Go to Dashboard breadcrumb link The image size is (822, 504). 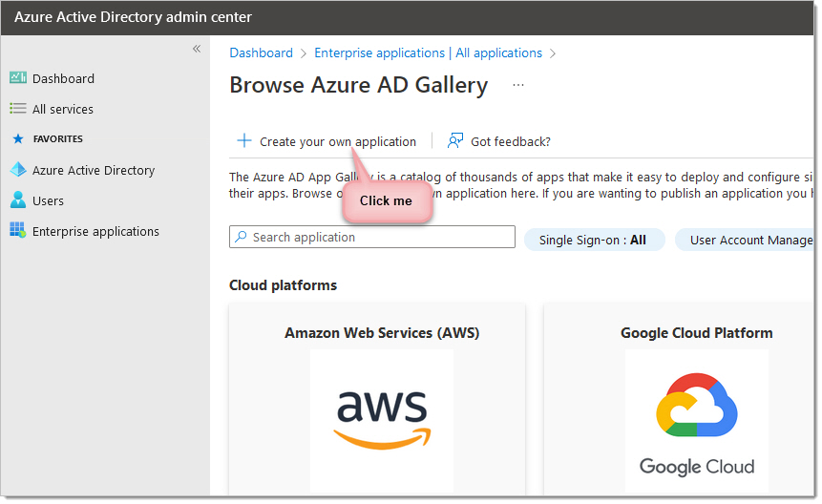click(261, 53)
